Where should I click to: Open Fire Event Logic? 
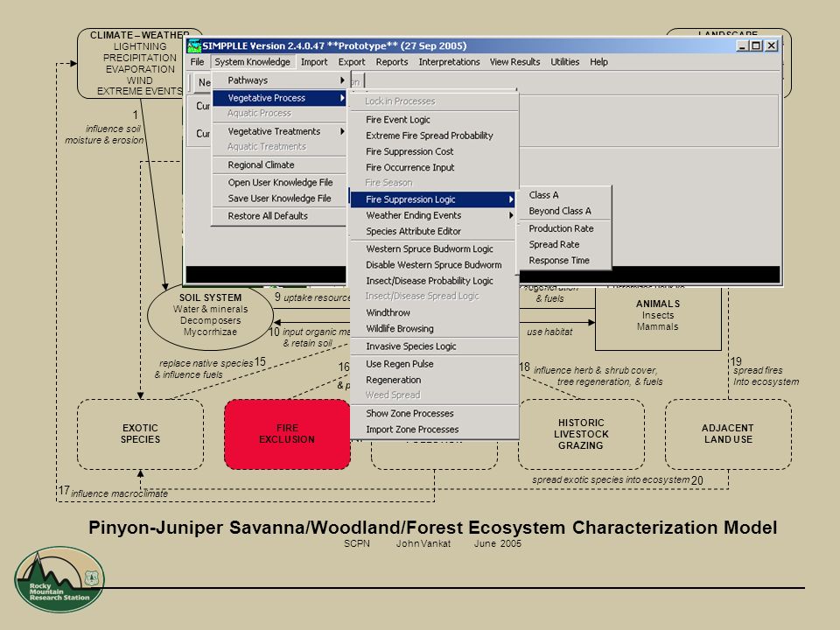tap(433, 120)
